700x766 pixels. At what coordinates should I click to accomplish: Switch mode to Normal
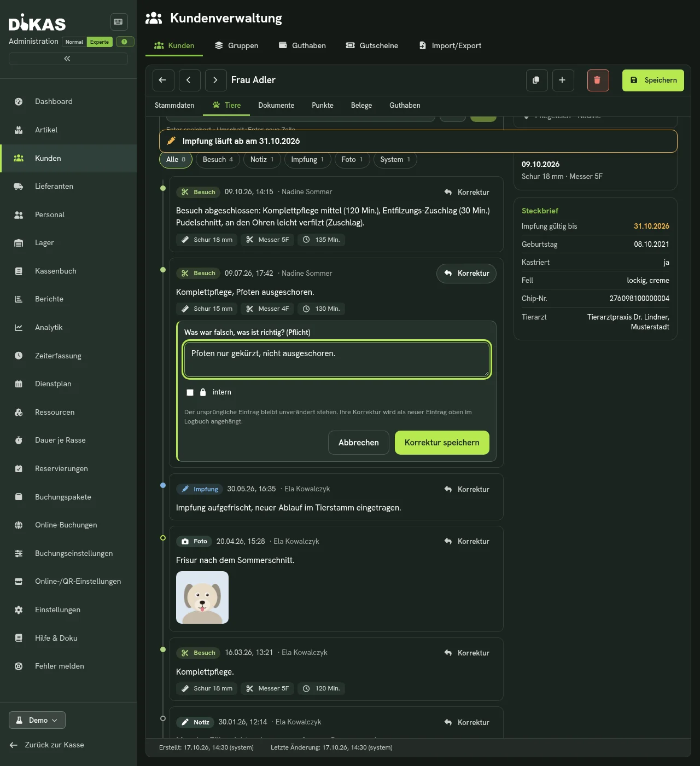coord(74,42)
